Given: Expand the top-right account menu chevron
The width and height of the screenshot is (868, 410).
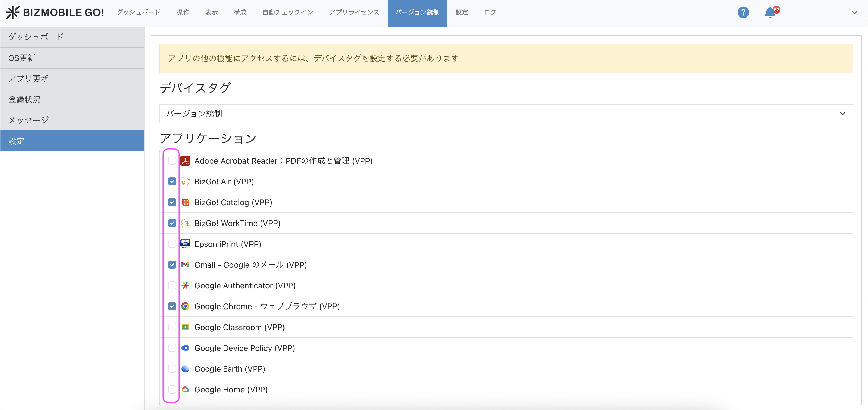Looking at the screenshot, I should point(854,13).
